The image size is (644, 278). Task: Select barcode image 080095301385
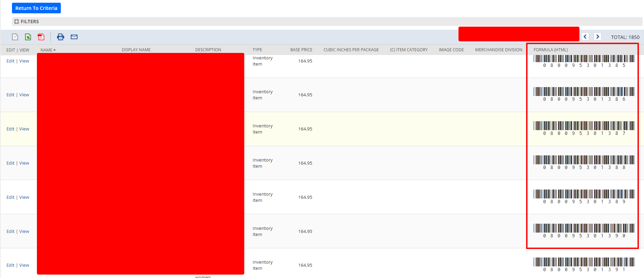pos(584,61)
